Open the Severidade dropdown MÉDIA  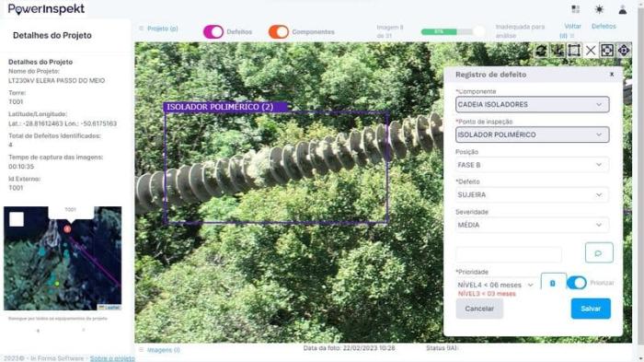click(532, 225)
